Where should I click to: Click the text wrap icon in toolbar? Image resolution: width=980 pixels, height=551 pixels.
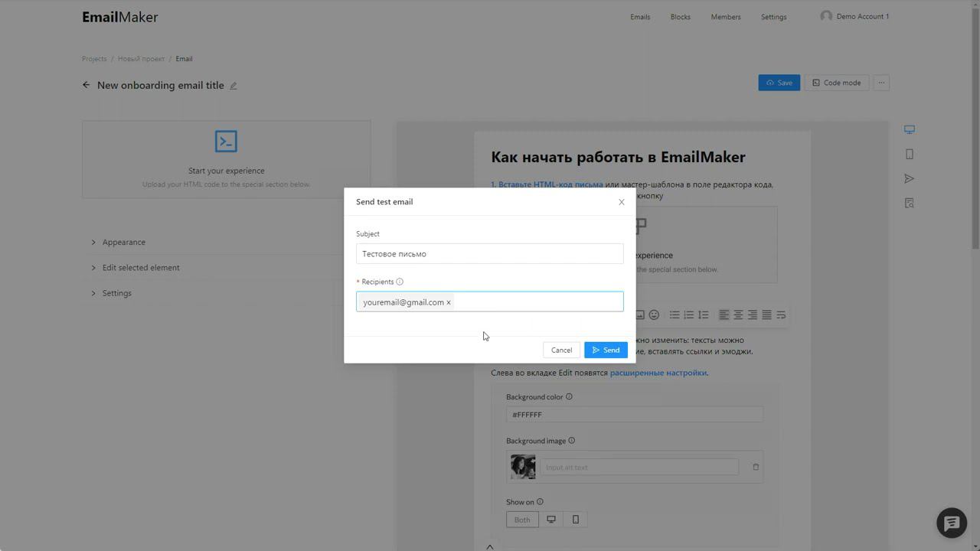pyautogui.click(x=781, y=315)
